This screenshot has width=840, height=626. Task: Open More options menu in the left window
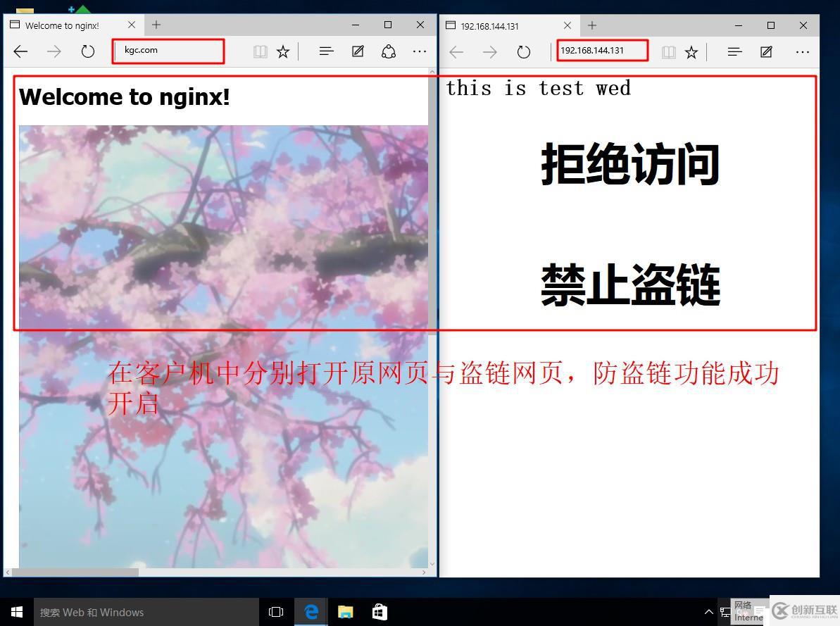pos(419,51)
